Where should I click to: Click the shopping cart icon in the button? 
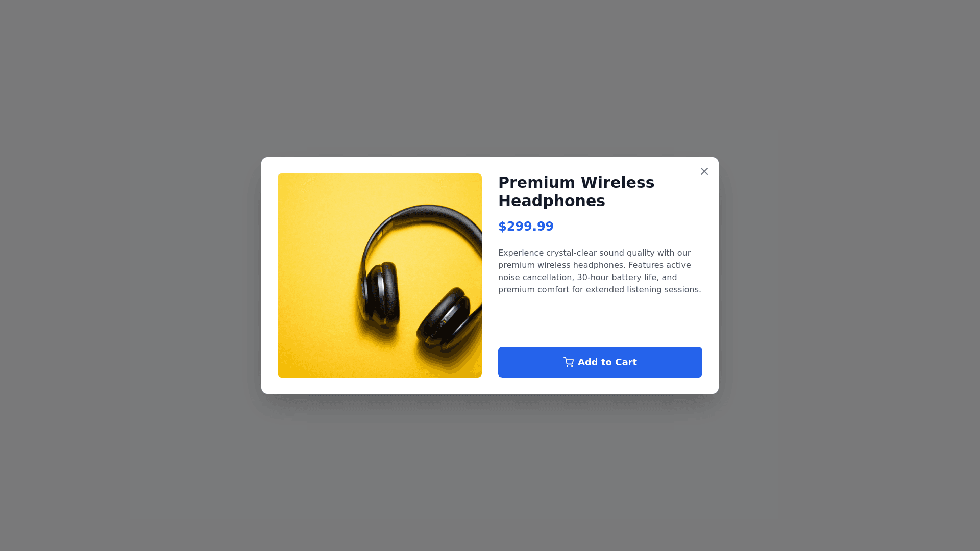tap(569, 362)
